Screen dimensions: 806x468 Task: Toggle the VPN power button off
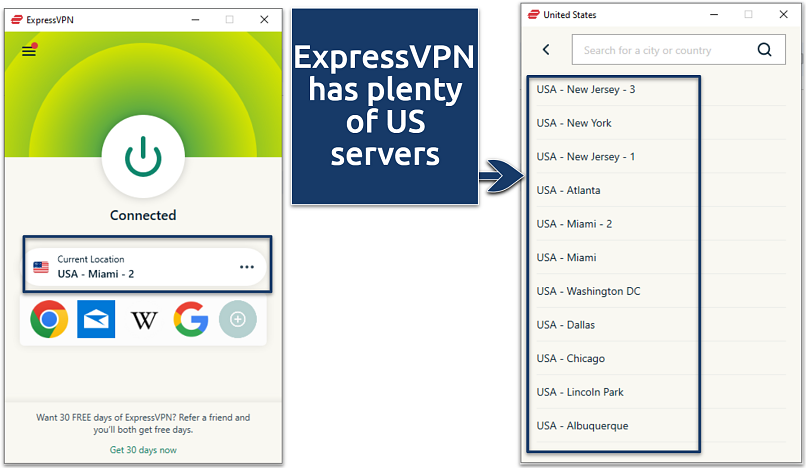pyautogui.click(x=143, y=156)
